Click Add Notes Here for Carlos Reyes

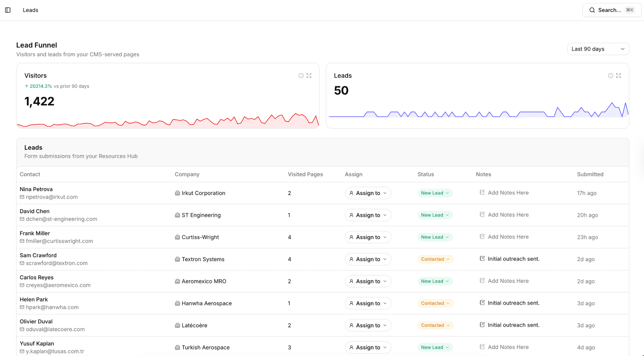[508, 281]
